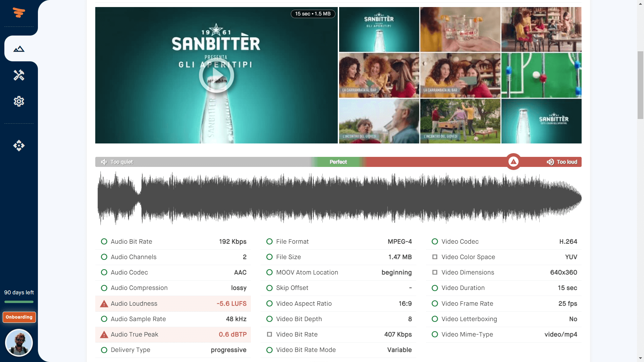Click the Too quiet speaker icon
Viewport: 644px width, 362px height.
(104, 162)
